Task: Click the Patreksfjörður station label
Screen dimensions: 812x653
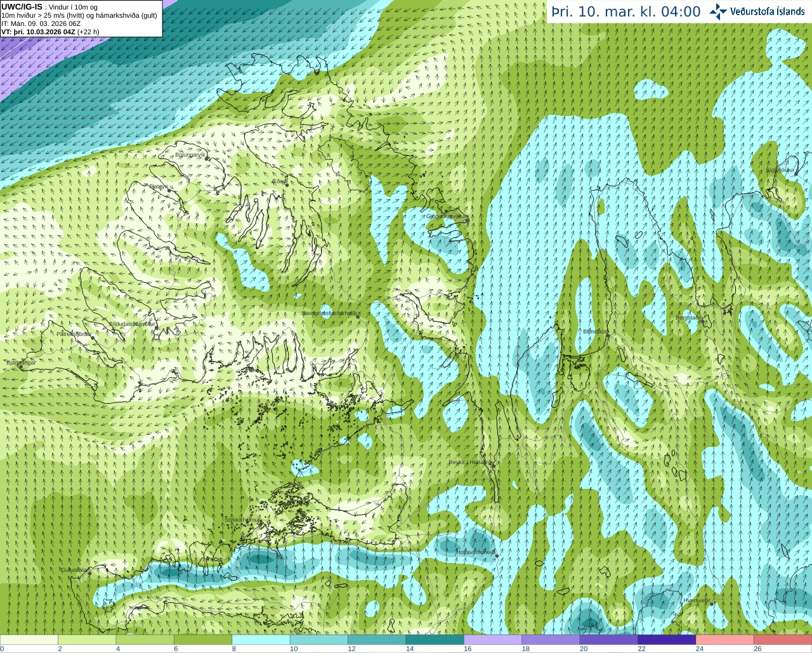Action: click(74, 333)
